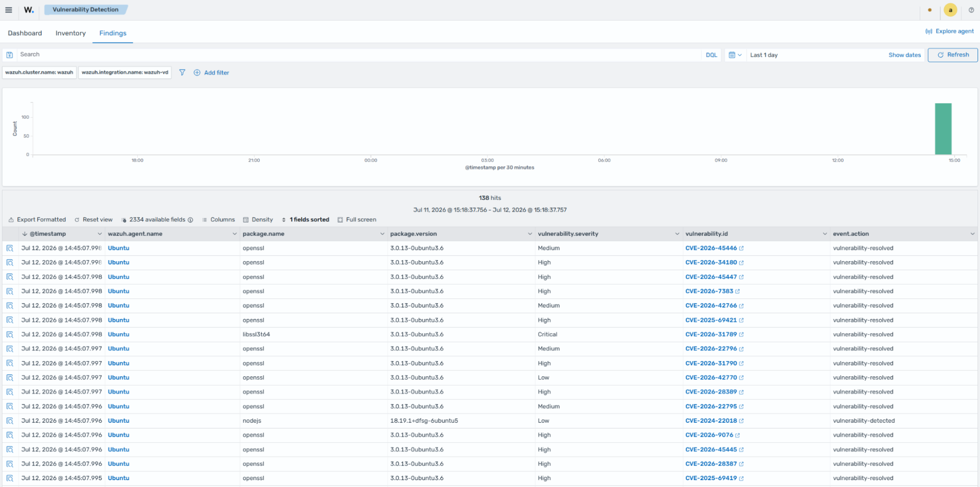Open external link icon beside CVE-2026-28387
This screenshot has width=980, height=487.
point(741,464)
